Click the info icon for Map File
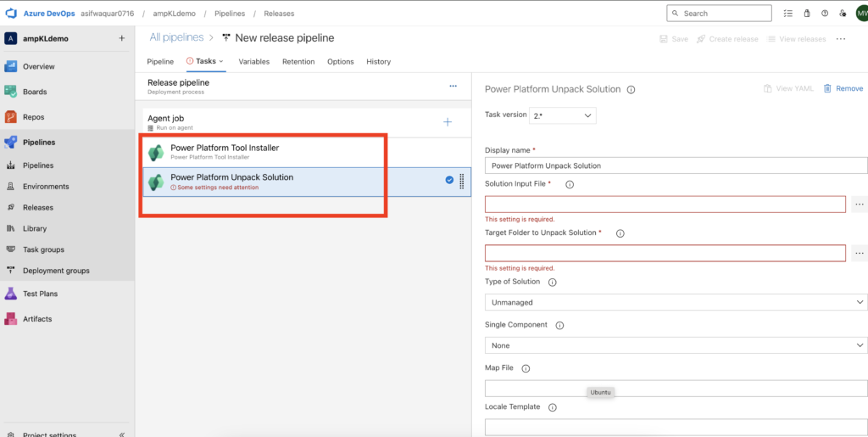 (526, 368)
